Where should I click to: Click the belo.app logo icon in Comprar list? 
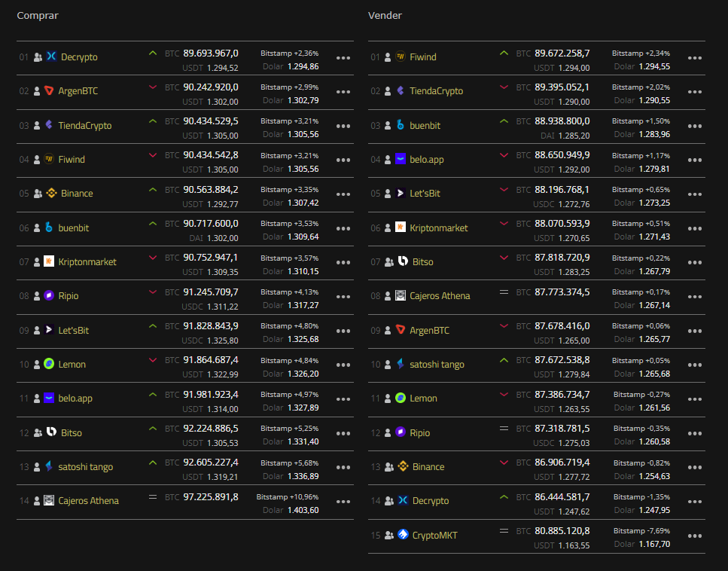click(x=49, y=398)
